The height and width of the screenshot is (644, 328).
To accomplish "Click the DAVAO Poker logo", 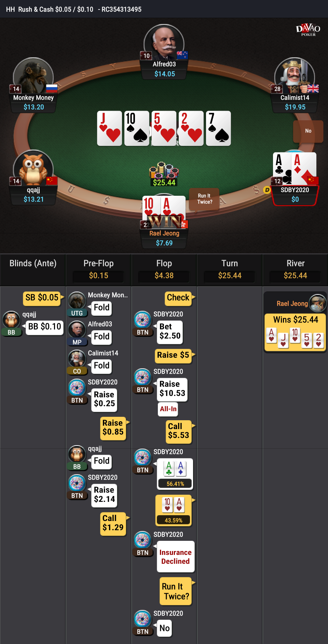I will coord(308,30).
